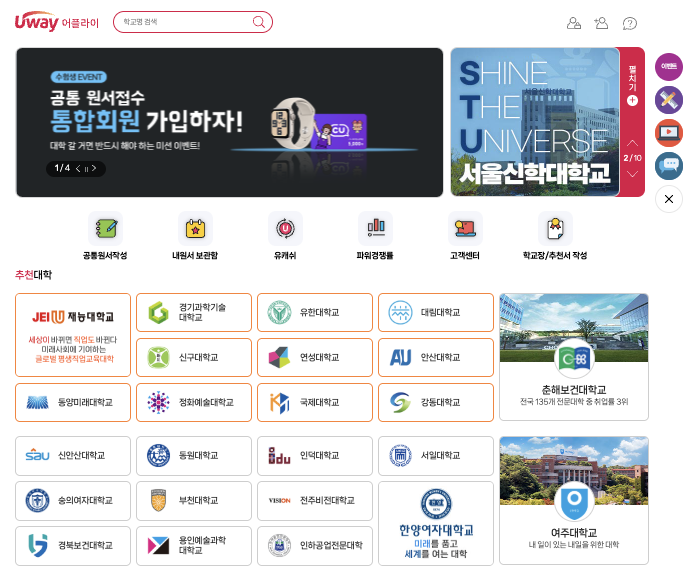Image resolution: width=694 pixels, height=586 pixels.
Task: Select 경기과학기술대학교
Action: pos(194,312)
